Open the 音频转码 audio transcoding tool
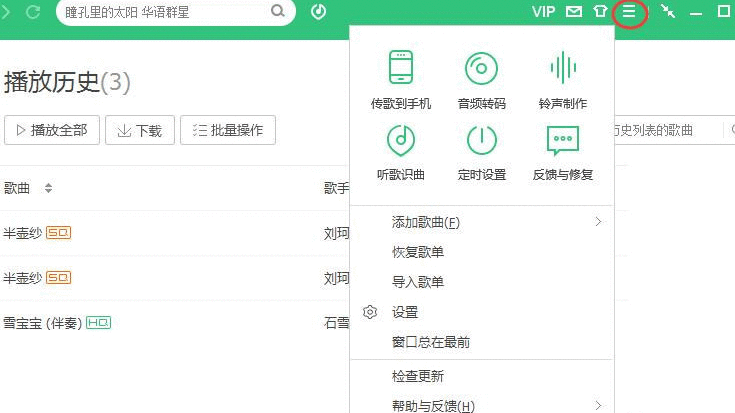 pyautogui.click(x=481, y=80)
